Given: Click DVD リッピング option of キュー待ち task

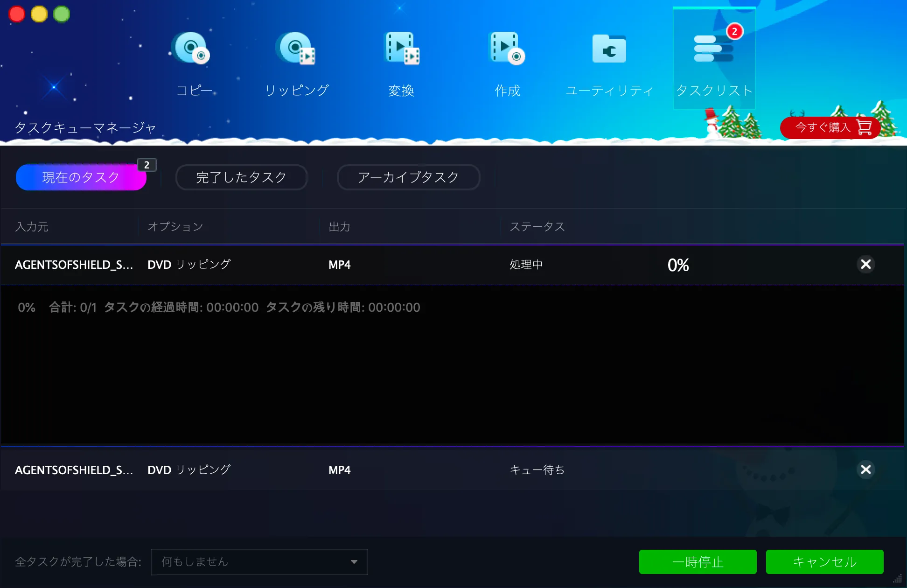Looking at the screenshot, I should click(189, 470).
